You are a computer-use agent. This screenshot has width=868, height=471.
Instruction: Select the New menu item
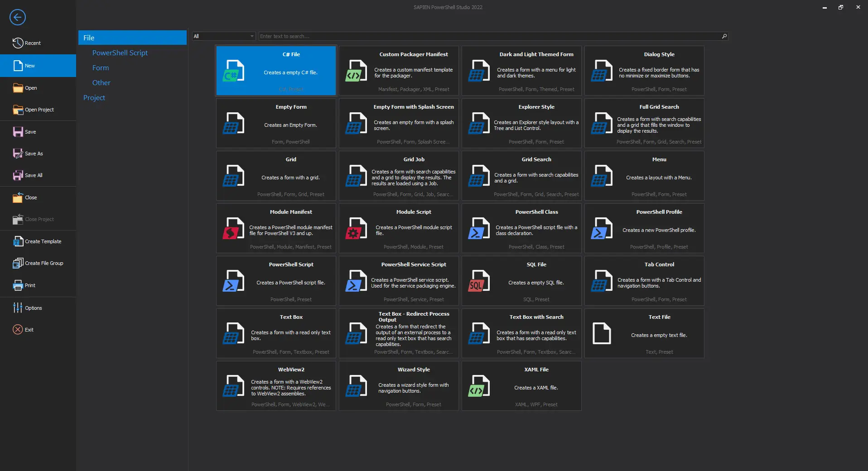pos(38,66)
